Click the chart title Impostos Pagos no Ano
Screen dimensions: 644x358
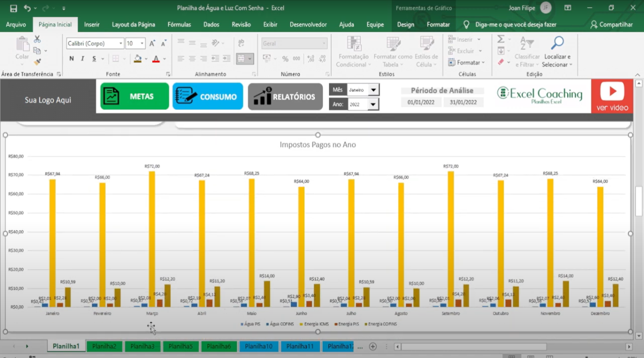(318, 145)
